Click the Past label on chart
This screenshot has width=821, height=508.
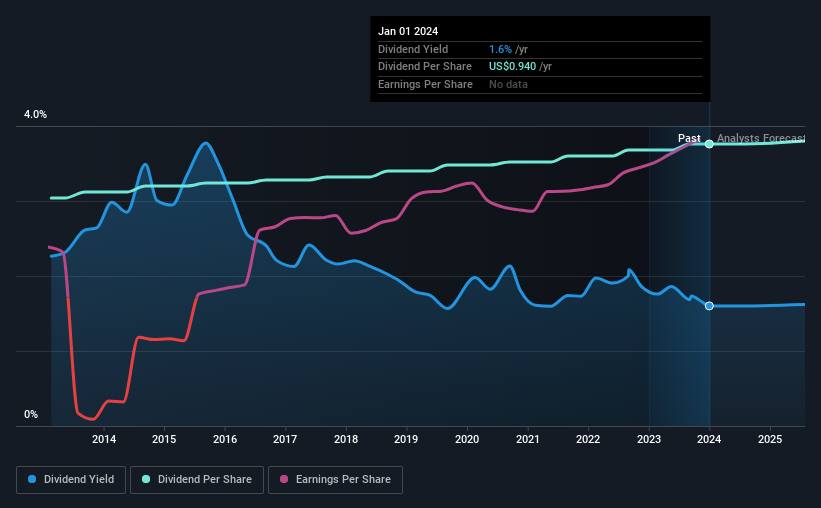coord(689,138)
